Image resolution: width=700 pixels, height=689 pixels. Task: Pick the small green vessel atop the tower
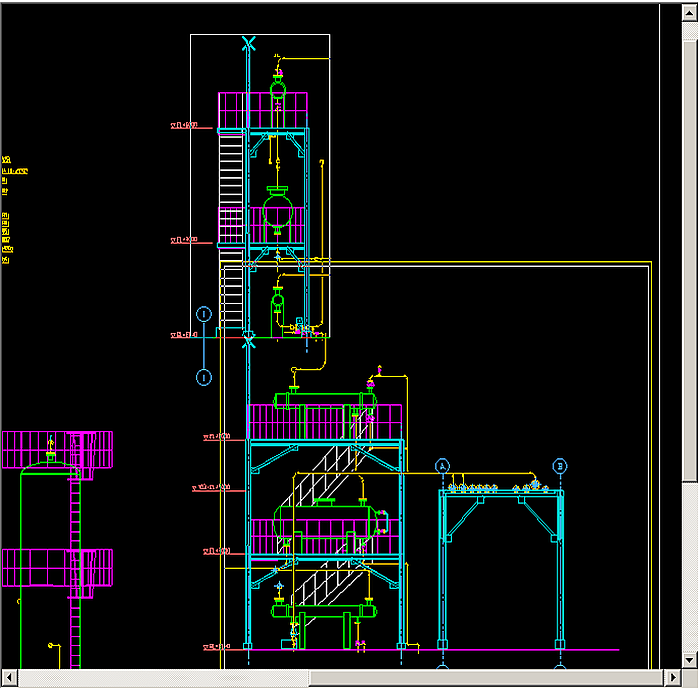point(278,90)
